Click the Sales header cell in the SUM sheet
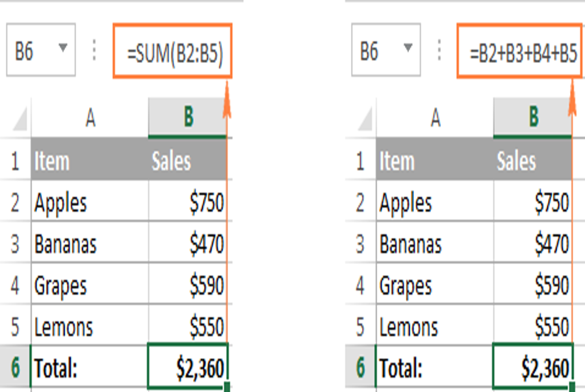Screen dimensions: 585x392 click(x=188, y=161)
